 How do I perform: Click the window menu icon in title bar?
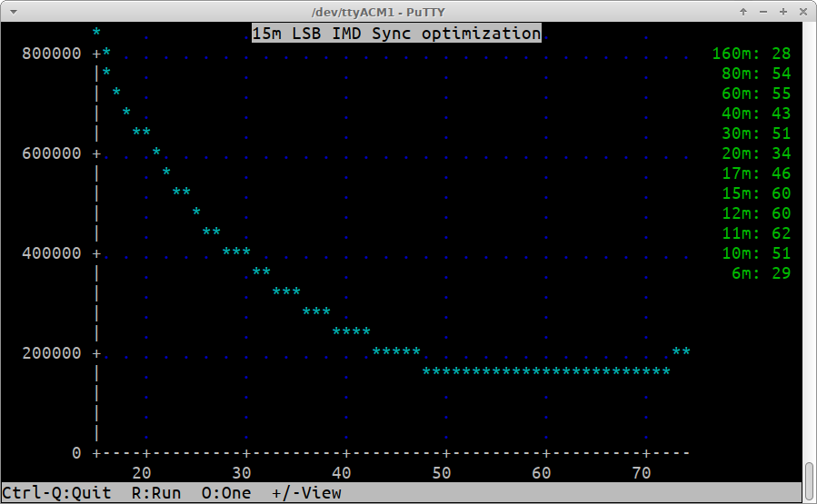coord(11,11)
